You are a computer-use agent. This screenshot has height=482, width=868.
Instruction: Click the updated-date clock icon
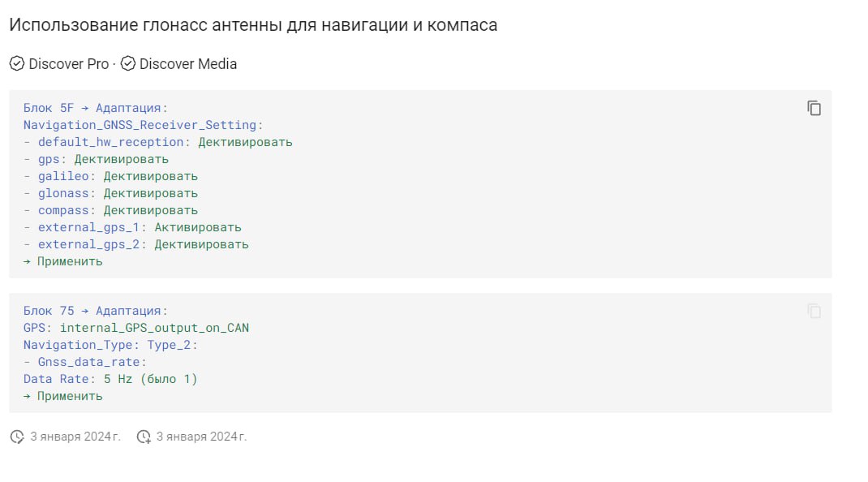(144, 437)
